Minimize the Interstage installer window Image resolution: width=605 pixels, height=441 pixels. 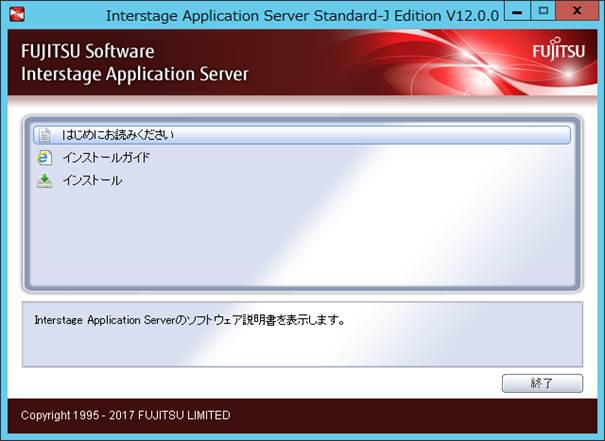(x=517, y=11)
